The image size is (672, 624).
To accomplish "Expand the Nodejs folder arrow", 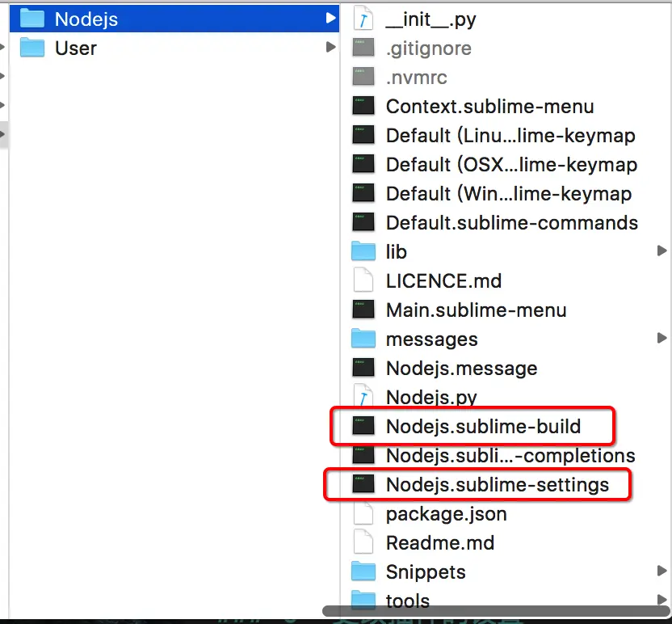I will 330,18.
